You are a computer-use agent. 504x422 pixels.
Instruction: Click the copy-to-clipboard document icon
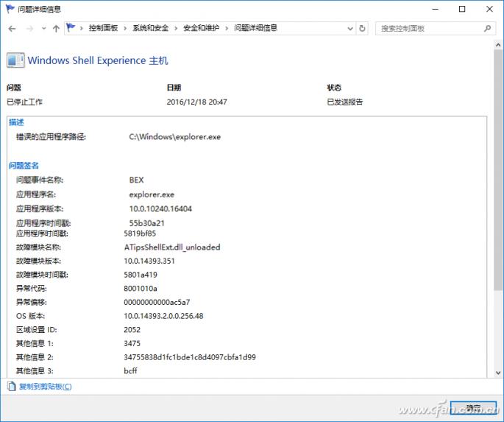tap(11, 387)
